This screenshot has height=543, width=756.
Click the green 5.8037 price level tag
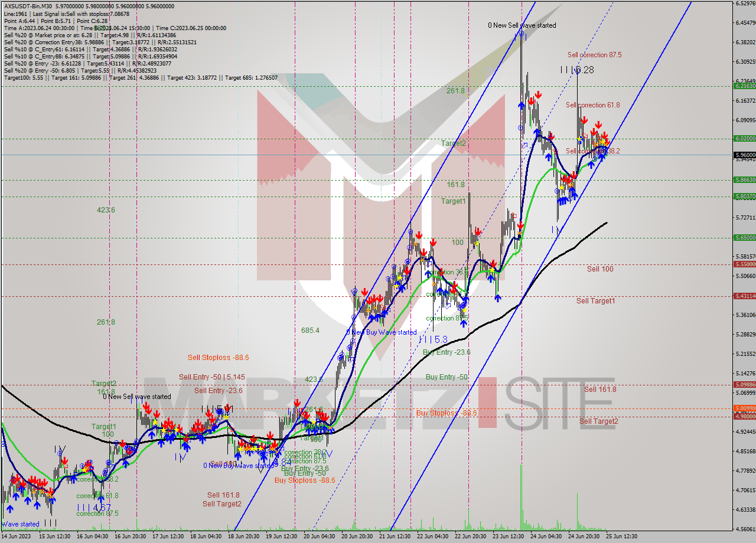coord(745,197)
